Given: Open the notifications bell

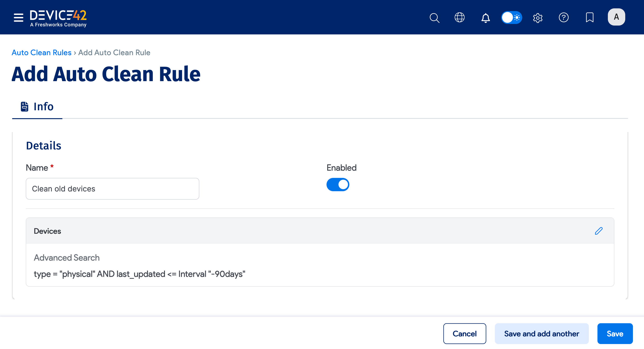Looking at the screenshot, I should (x=485, y=17).
